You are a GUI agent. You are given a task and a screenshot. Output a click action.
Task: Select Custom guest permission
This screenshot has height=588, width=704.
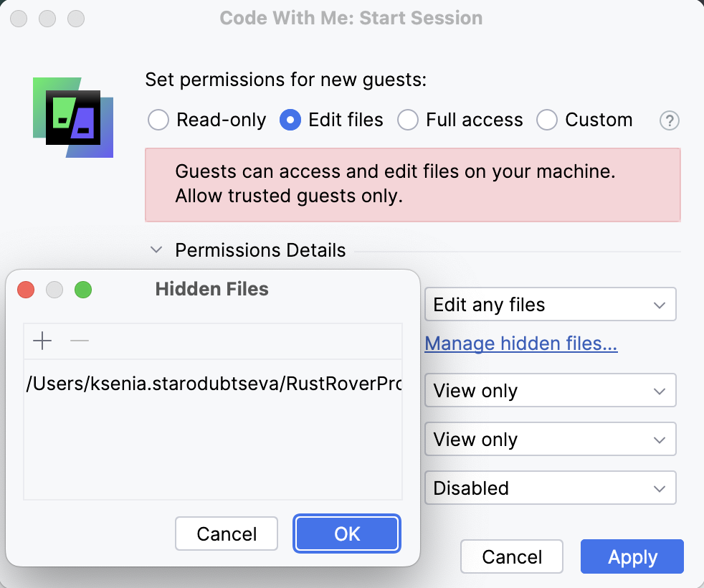coord(547,120)
